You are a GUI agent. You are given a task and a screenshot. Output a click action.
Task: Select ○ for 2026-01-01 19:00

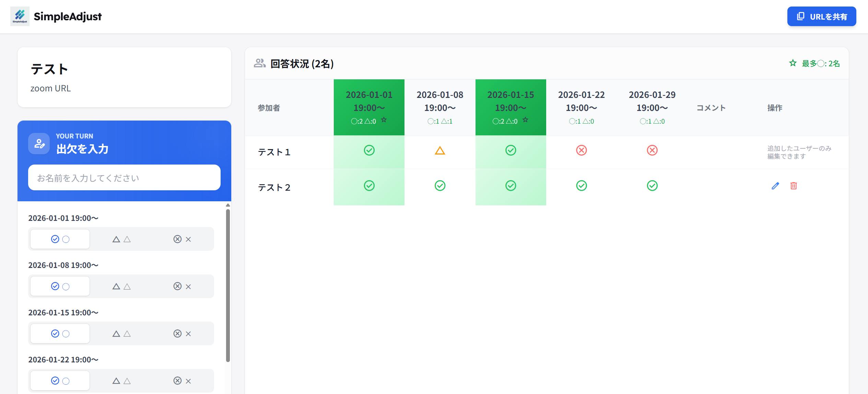click(59, 239)
